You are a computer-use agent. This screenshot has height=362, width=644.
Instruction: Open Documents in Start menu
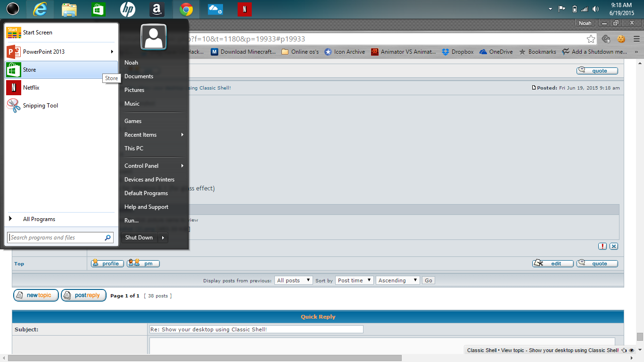[139, 76]
